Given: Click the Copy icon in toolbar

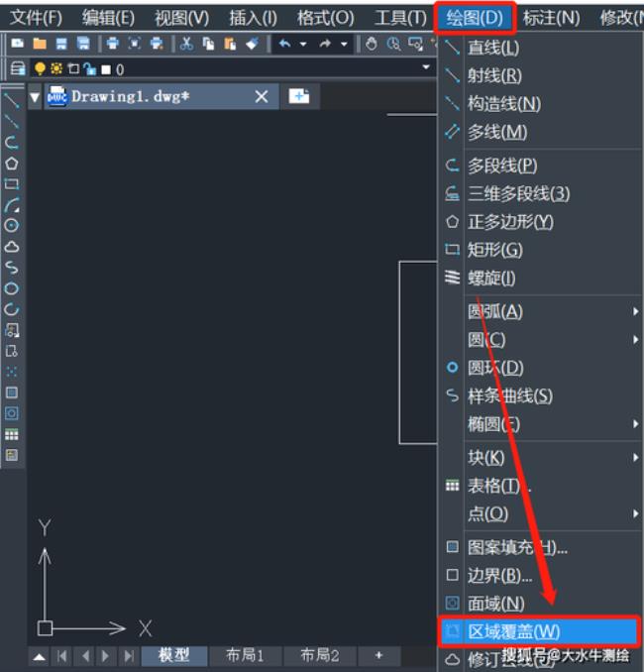Looking at the screenshot, I should [x=209, y=44].
